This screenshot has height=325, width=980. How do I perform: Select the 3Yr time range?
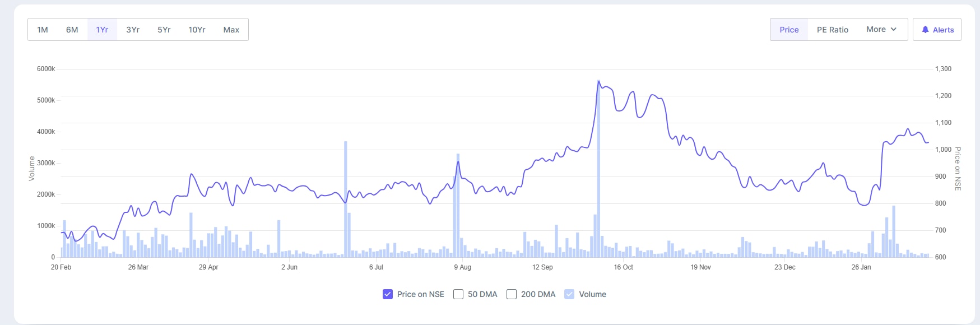pos(133,30)
